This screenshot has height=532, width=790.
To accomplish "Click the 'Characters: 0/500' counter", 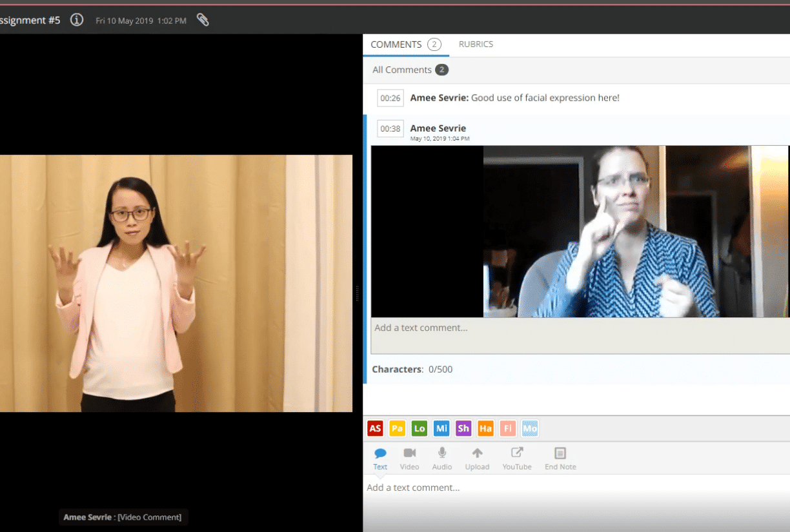I will [412, 369].
